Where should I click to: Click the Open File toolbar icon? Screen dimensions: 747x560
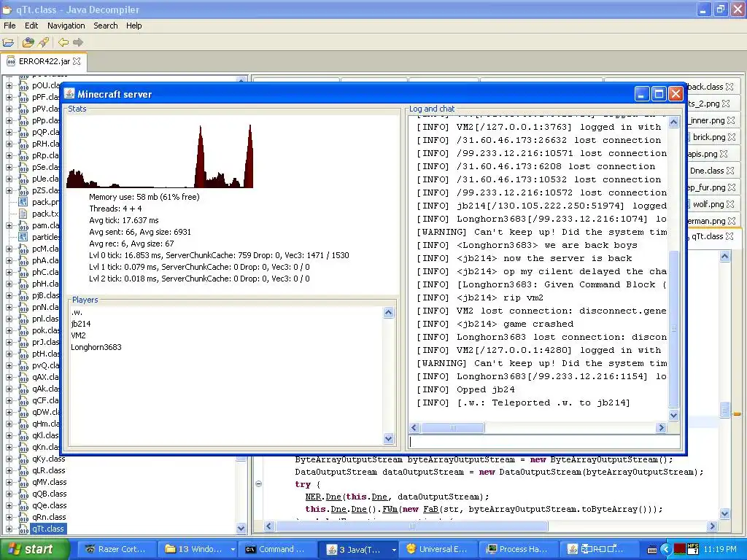click(8, 42)
